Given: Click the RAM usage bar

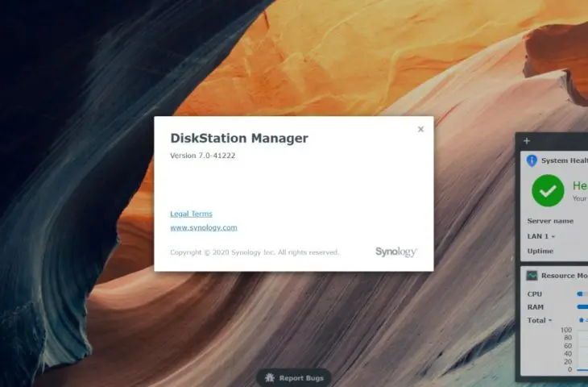Looking at the screenshot, I should tap(582, 307).
